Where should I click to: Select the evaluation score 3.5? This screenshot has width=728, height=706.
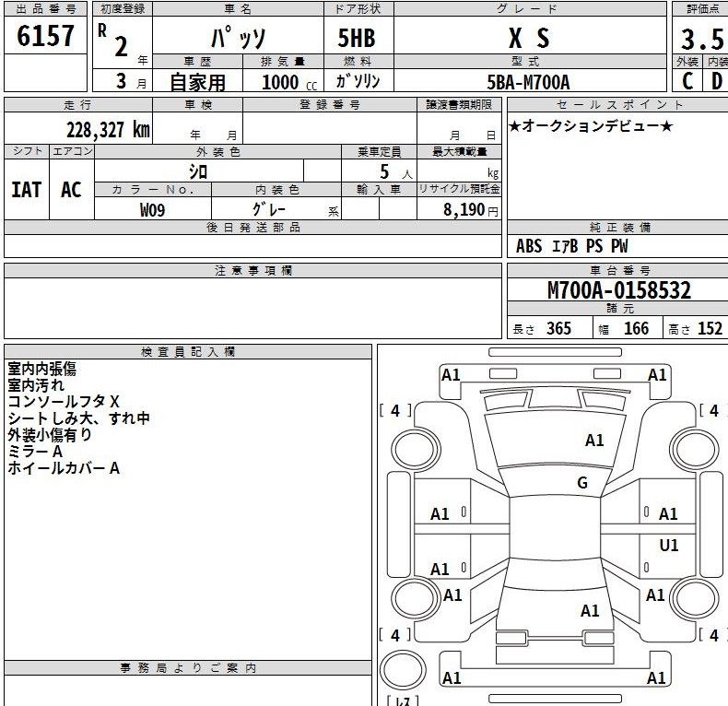[702, 39]
